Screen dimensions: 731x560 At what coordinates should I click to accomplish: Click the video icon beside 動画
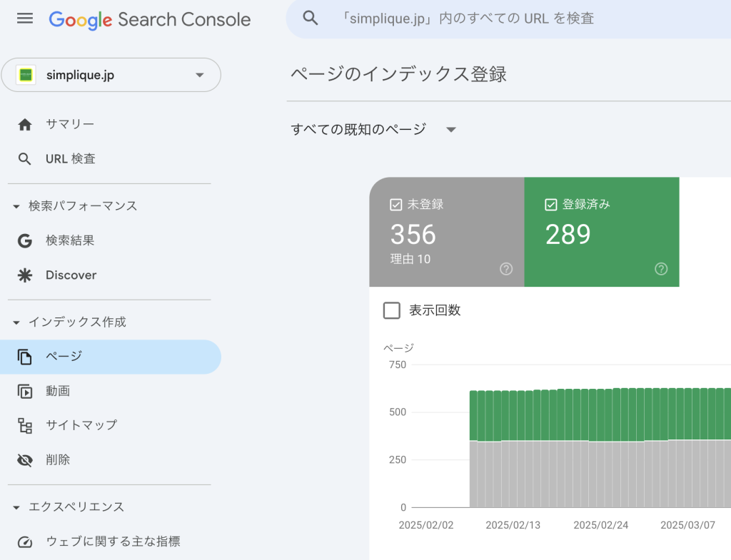coord(25,392)
